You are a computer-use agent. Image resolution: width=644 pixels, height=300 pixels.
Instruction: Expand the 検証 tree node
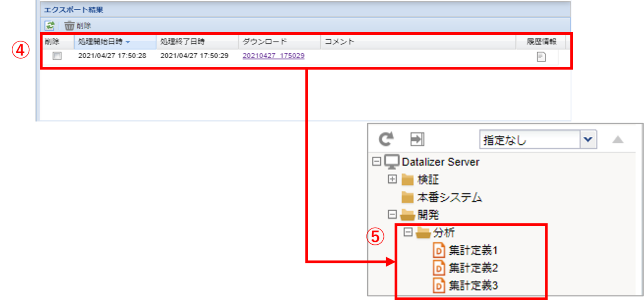(x=392, y=179)
